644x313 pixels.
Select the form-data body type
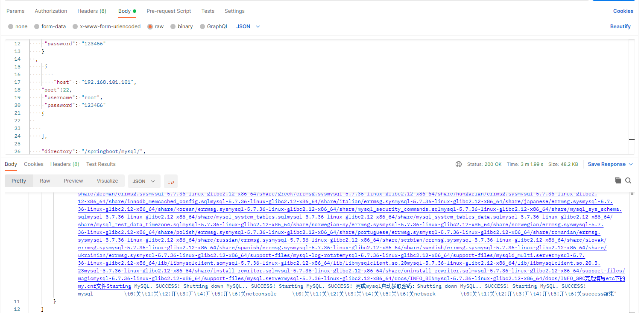coord(50,27)
